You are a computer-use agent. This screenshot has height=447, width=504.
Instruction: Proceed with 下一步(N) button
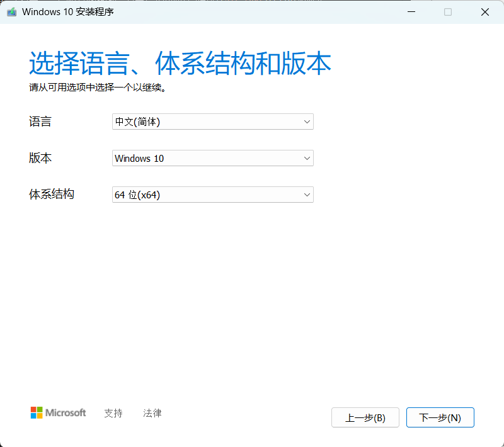[x=440, y=417]
